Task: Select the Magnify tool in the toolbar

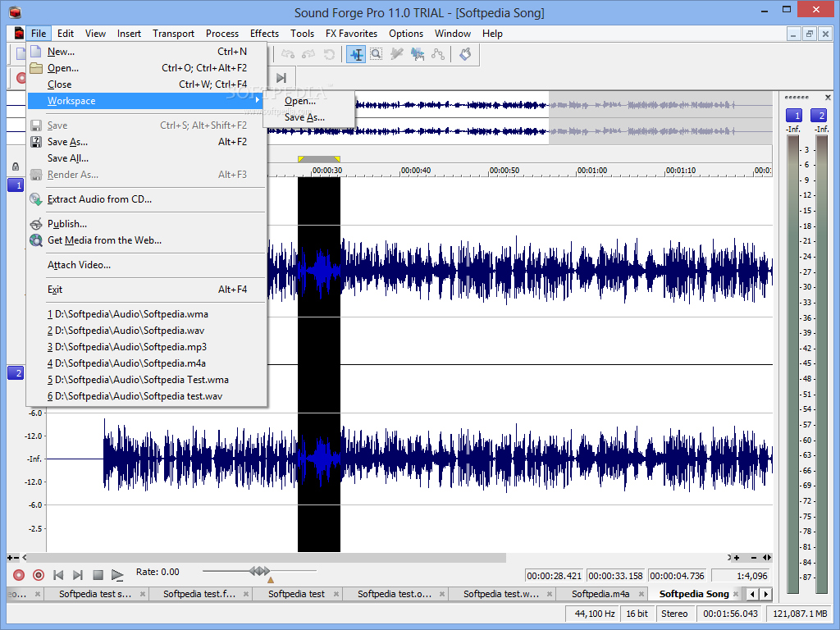Action: tap(376, 54)
